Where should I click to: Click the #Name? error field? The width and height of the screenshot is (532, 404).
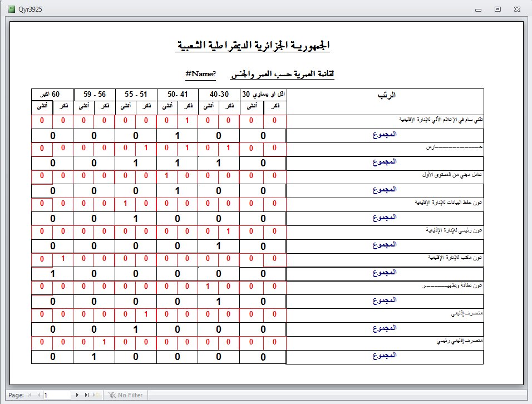(200, 73)
